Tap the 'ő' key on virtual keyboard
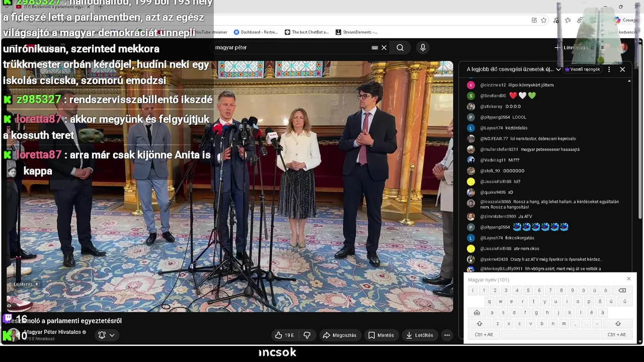 [600, 302]
